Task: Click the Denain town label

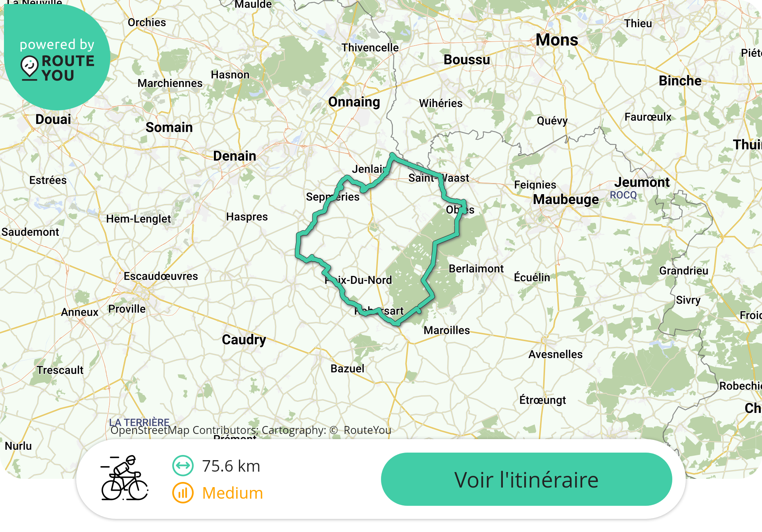Action: click(235, 156)
